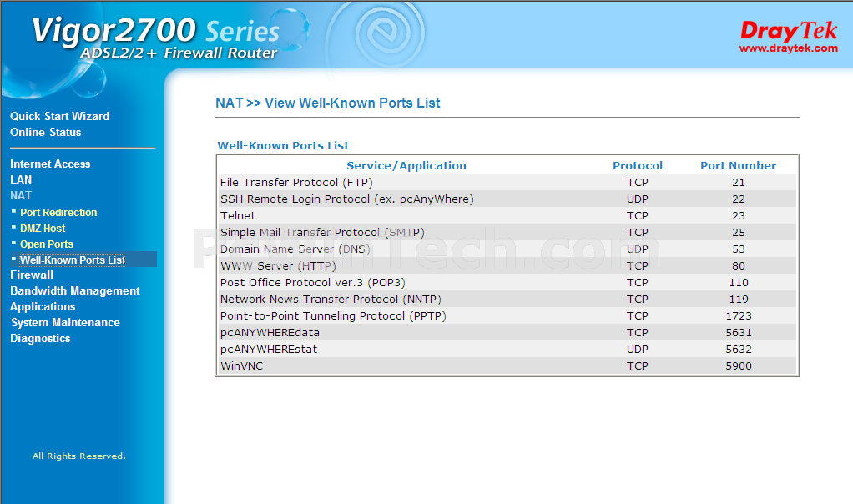Screen dimensions: 853x504
Task: Click the TCP protocol cell for pcANYWHEREdata
Action: (638, 333)
